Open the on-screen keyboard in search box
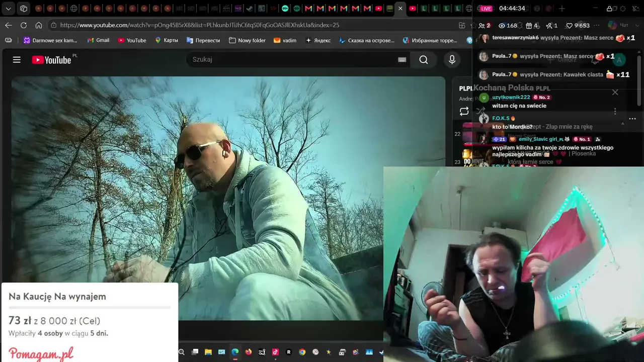 (402, 60)
